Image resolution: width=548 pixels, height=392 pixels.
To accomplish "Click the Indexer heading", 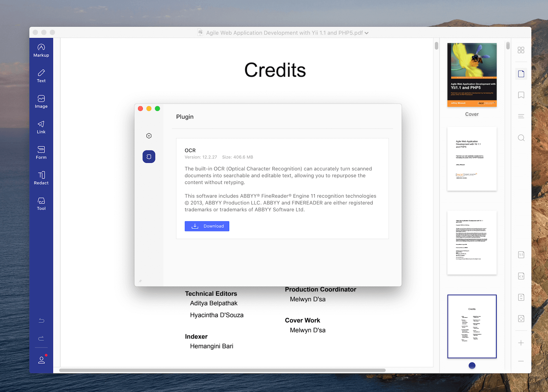I will [x=196, y=336].
